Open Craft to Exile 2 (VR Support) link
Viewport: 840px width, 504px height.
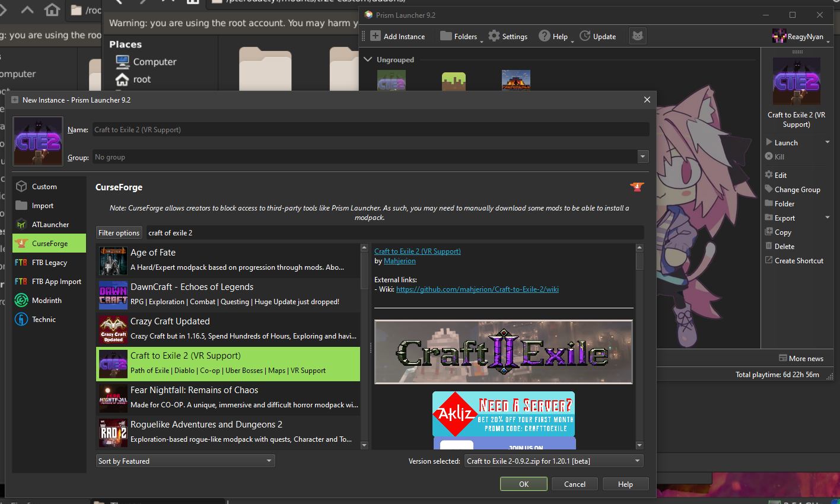click(x=417, y=251)
